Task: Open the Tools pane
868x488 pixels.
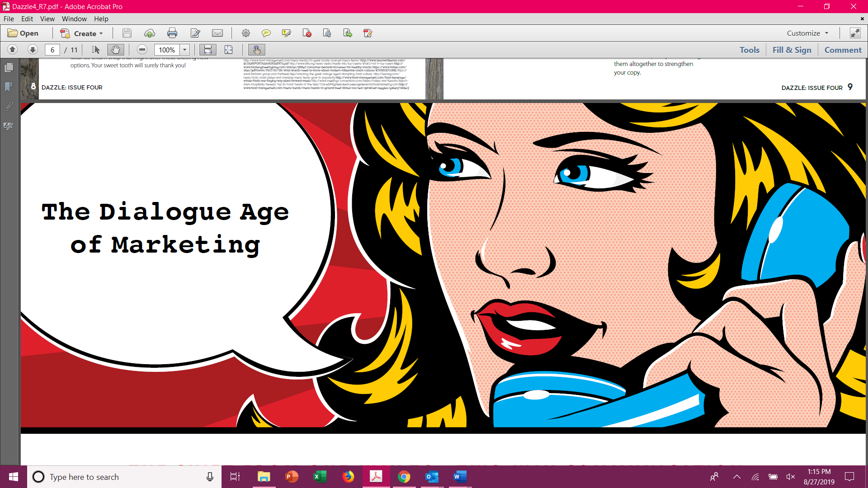Action: pyautogui.click(x=750, y=50)
